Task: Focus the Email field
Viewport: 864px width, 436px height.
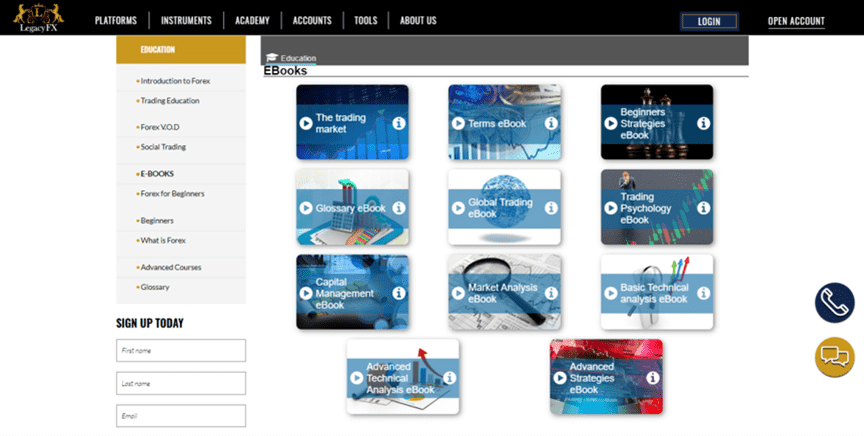Action: (181, 416)
